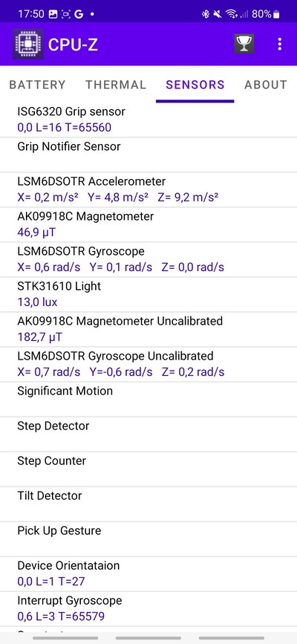This screenshot has width=297, height=644.
Task: Tap the muted sound status icon
Action: tap(218, 14)
